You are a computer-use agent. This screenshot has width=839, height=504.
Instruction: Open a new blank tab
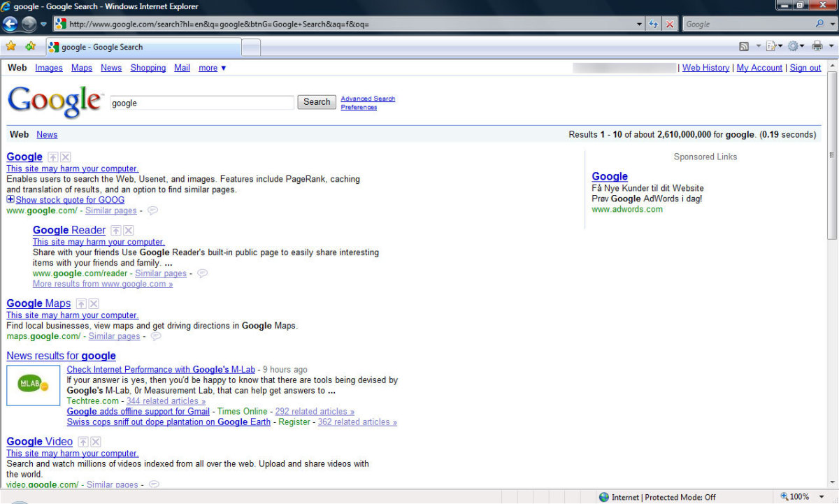coord(251,47)
